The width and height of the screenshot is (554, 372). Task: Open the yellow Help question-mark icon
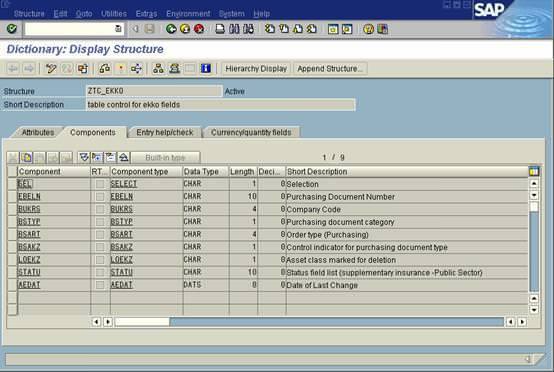(369, 29)
